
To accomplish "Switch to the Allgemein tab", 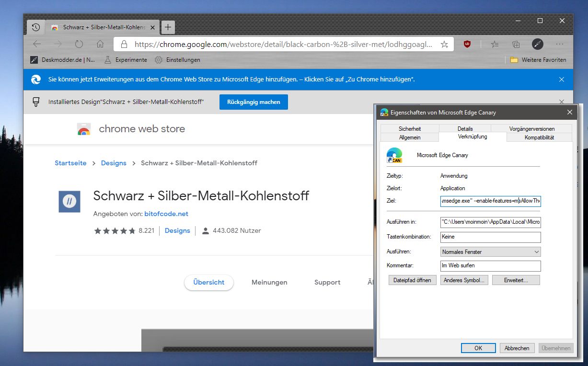I will 410,137.
